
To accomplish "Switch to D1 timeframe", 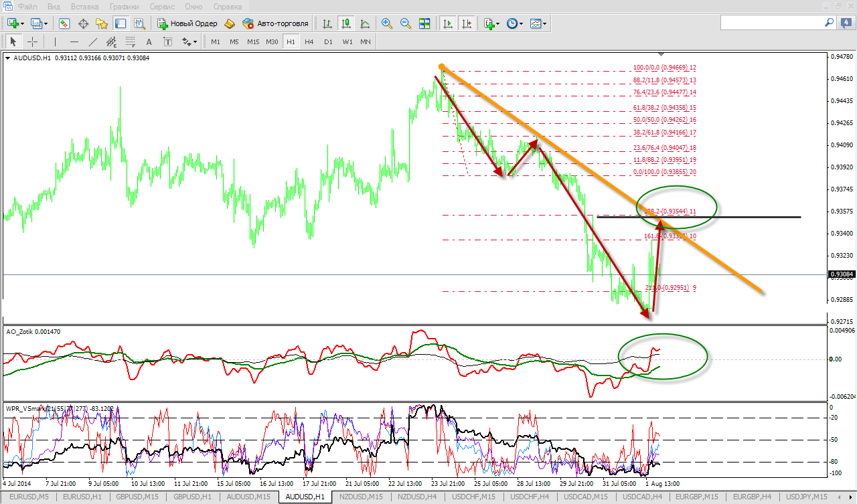I will (x=328, y=41).
